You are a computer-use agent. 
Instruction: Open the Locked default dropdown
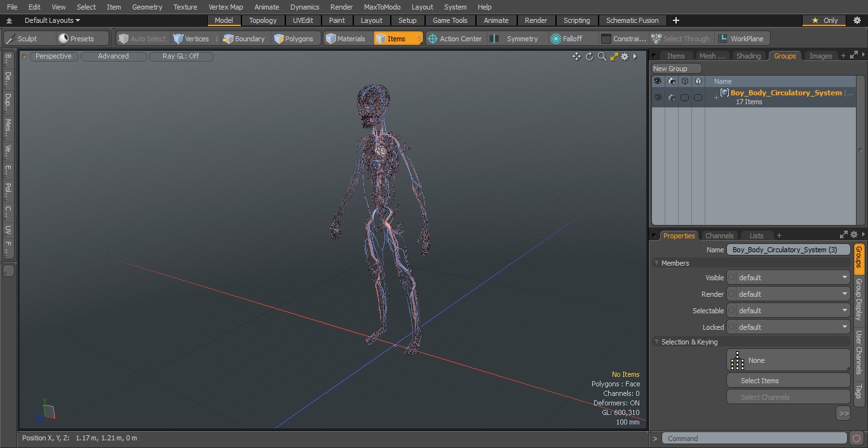[x=789, y=327]
